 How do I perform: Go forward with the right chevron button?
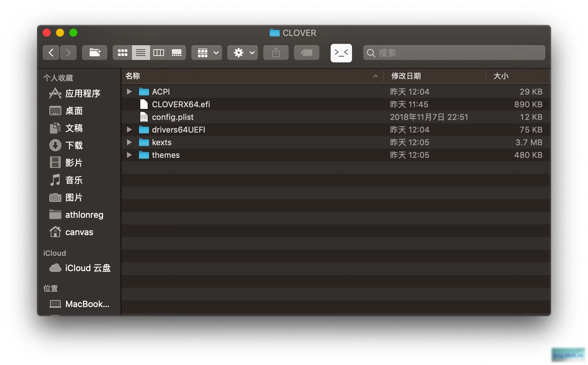pos(68,53)
